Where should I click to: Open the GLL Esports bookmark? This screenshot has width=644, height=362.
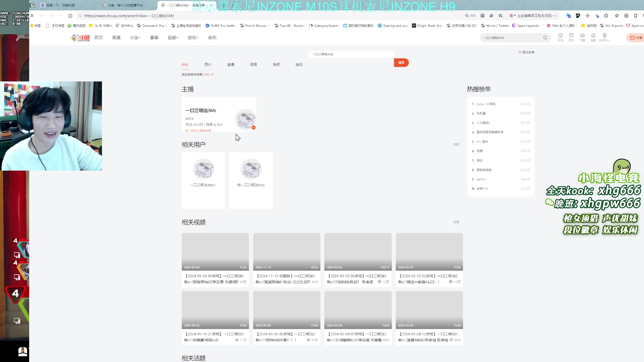(611, 25)
